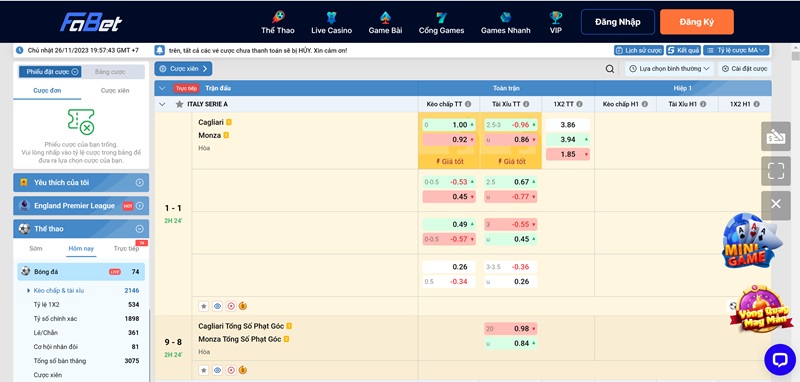Select the Phiếu đặt cược tab
800x382 pixels.
(x=50, y=72)
